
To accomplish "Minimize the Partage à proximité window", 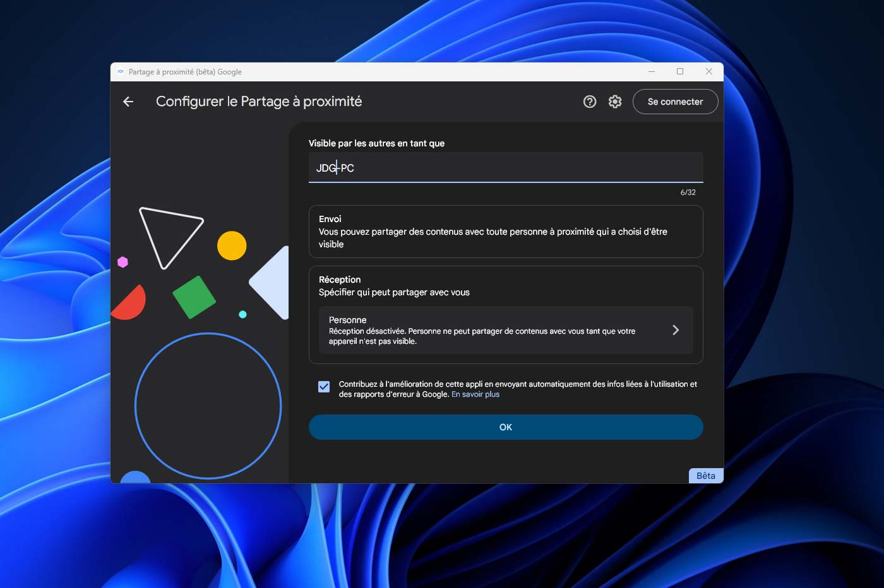I will (x=652, y=72).
